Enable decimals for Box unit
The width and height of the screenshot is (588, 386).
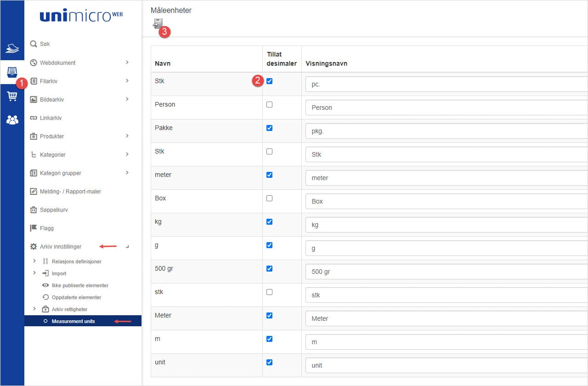point(269,198)
